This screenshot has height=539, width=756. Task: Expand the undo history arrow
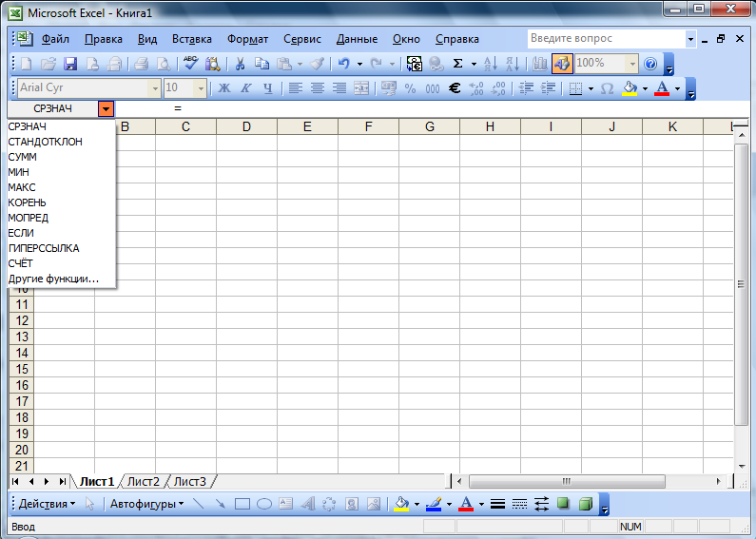(x=359, y=64)
